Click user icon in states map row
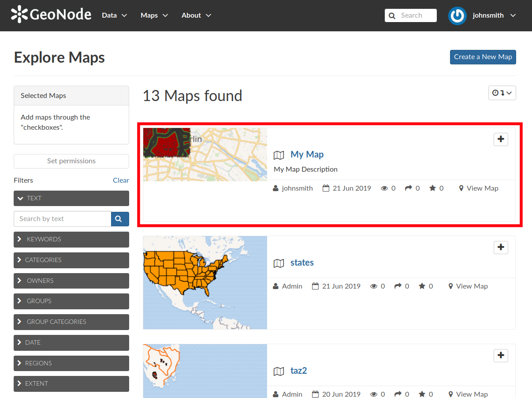The image size is (532, 398). [x=276, y=286]
